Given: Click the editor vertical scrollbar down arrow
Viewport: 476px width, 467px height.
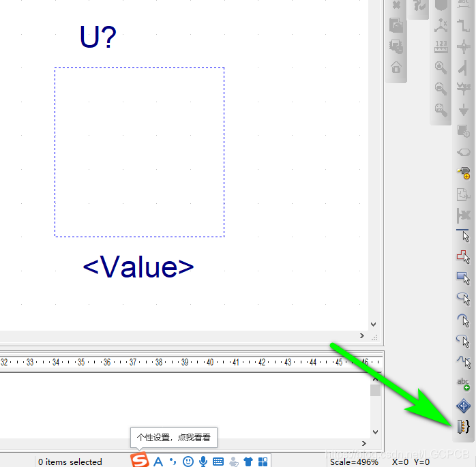Looking at the screenshot, I should click(x=374, y=325).
